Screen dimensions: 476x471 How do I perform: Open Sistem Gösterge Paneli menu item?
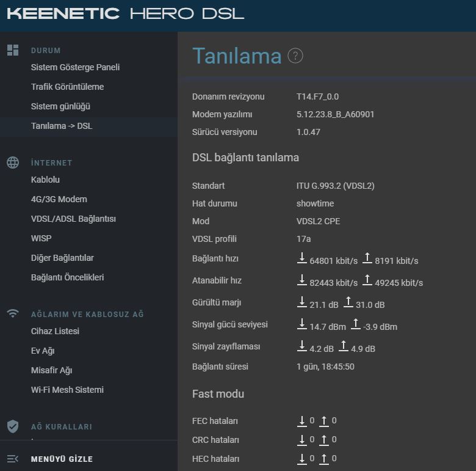click(75, 67)
